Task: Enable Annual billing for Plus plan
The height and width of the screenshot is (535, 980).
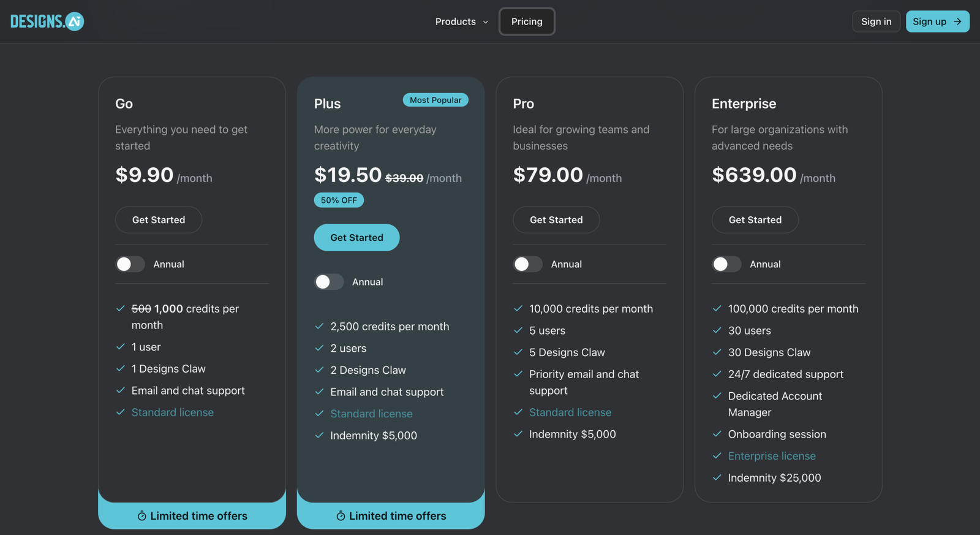Action: (329, 282)
